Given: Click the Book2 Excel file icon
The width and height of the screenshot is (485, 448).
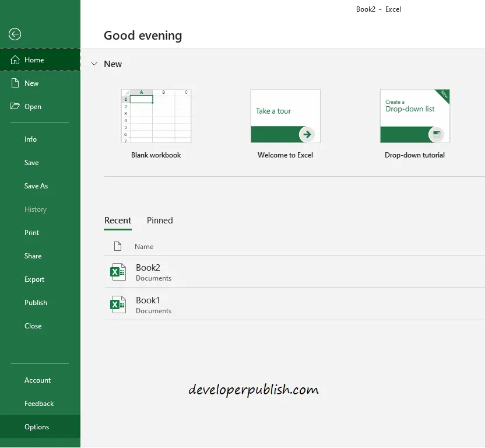Looking at the screenshot, I should pyautogui.click(x=118, y=272).
